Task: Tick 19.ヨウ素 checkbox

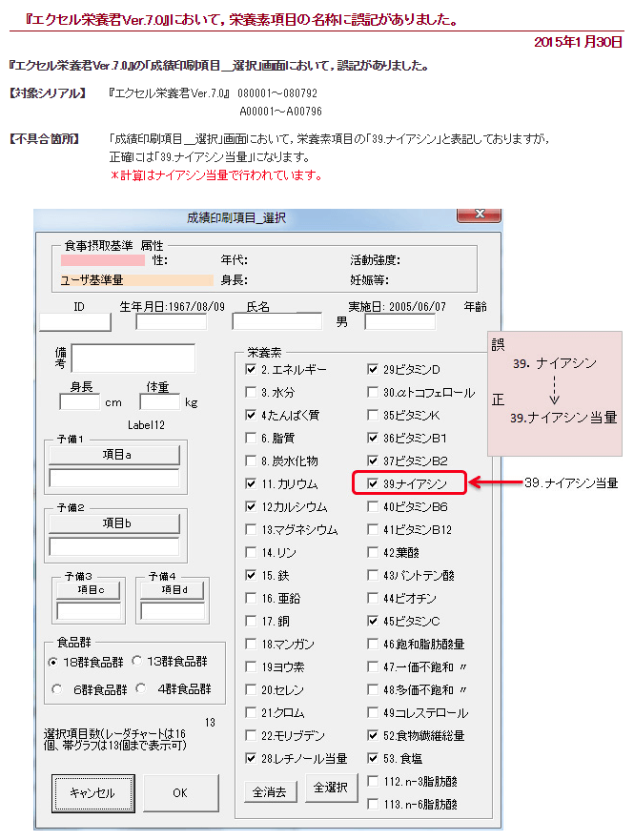Action: click(250, 667)
